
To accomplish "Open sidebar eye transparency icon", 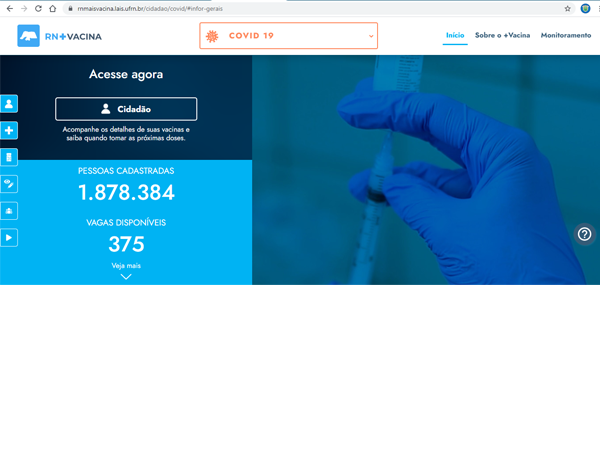I will 9,184.
